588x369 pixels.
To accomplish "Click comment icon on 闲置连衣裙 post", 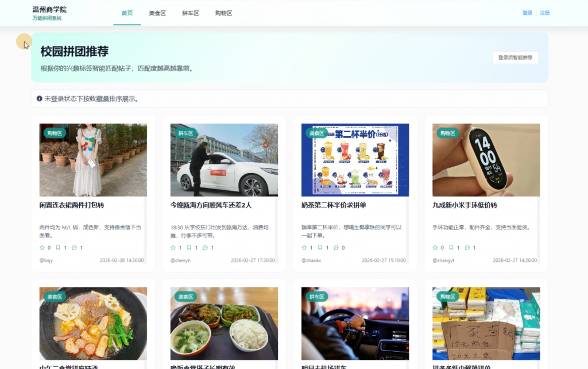I will click(74, 248).
